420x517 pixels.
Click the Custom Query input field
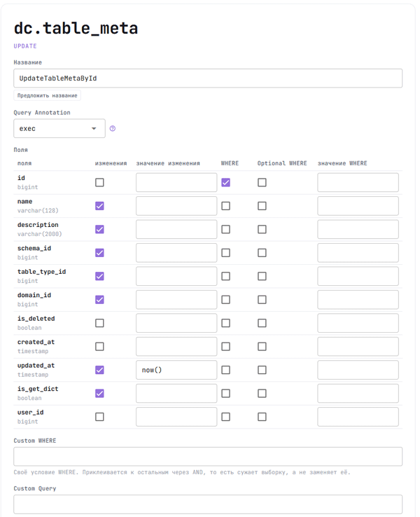pos(208,504)
